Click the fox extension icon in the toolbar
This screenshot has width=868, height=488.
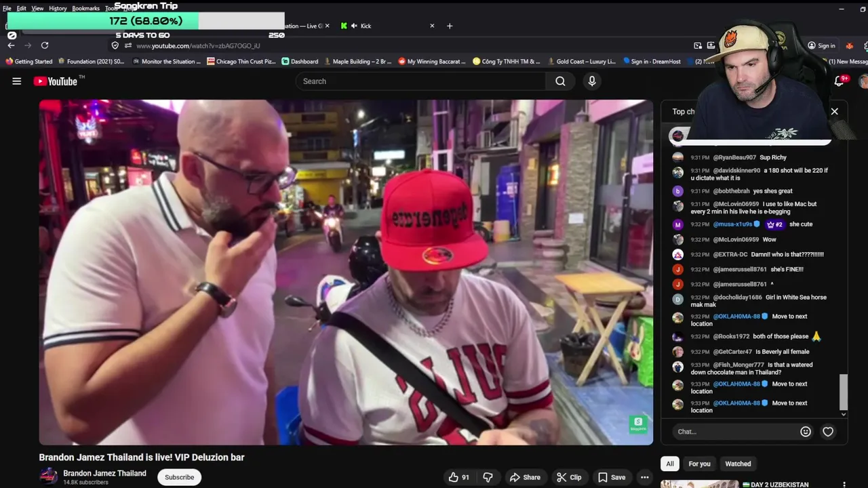[x=850, y=45]
